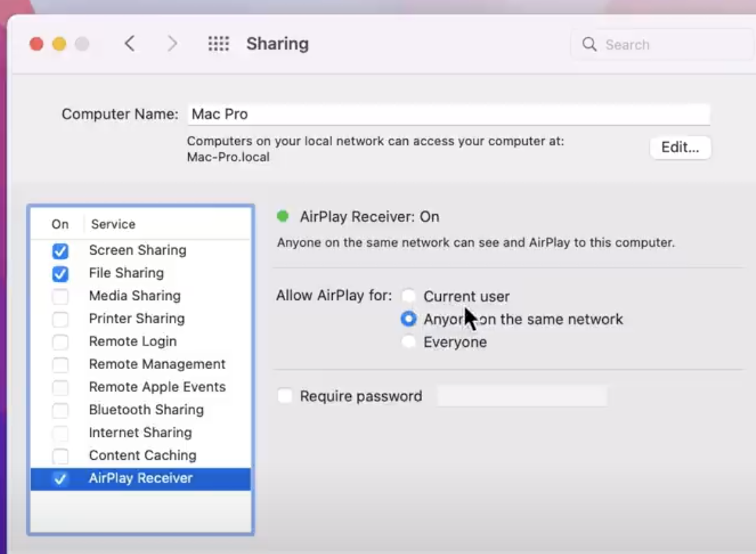Click the AirPlay Receiver: On status text
The width and height of the screenshot is (756, 554).
369,217
